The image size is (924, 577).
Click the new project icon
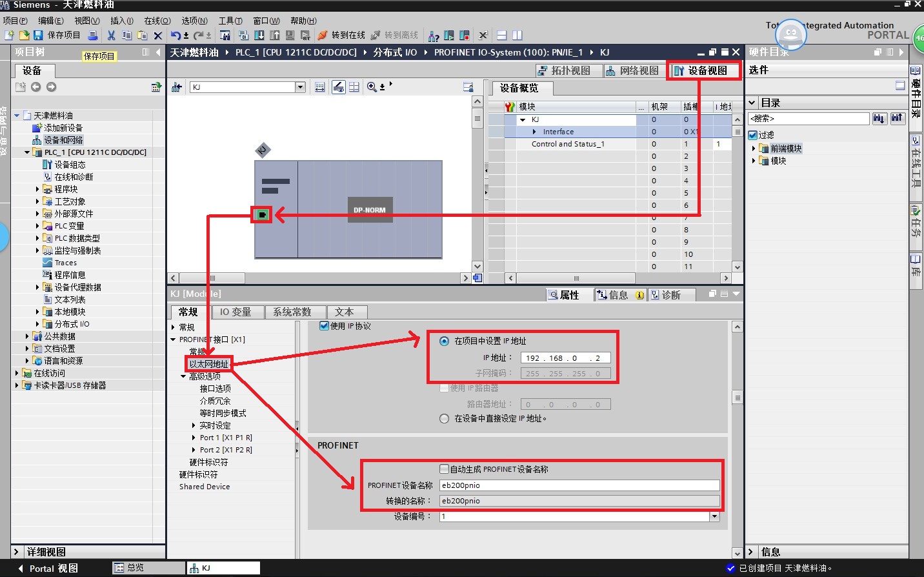pos(9,35)
